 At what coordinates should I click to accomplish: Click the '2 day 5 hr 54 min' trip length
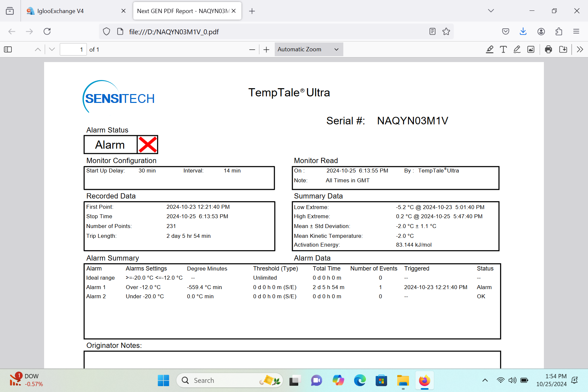click(188, 236)
